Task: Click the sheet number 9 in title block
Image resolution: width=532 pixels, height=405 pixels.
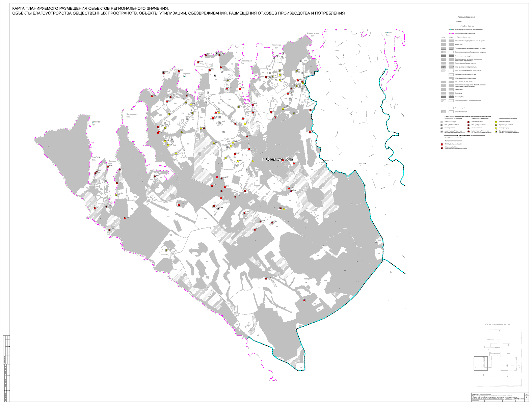Action: pyautogui.click(x=526, y=398)
